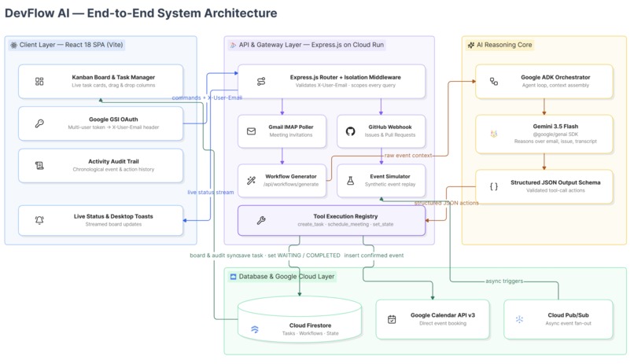This screenshot has height=364, width=634.
Task: Click the Gmail IMAP Poller envelope icon
Action: coord(251,131)
